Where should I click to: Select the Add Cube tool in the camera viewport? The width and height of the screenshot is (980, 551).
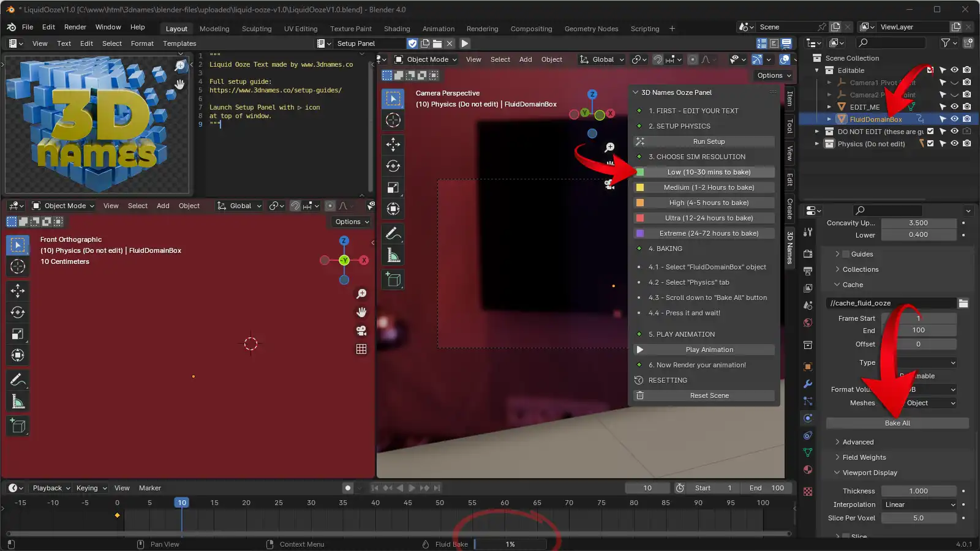point(393,280)
